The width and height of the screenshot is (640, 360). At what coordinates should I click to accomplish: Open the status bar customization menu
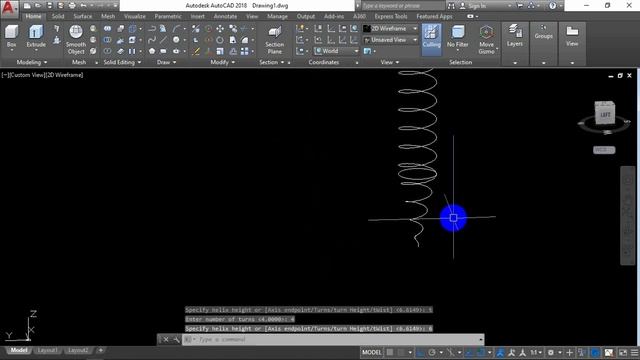pyautogui.click(x=634, y=352)
